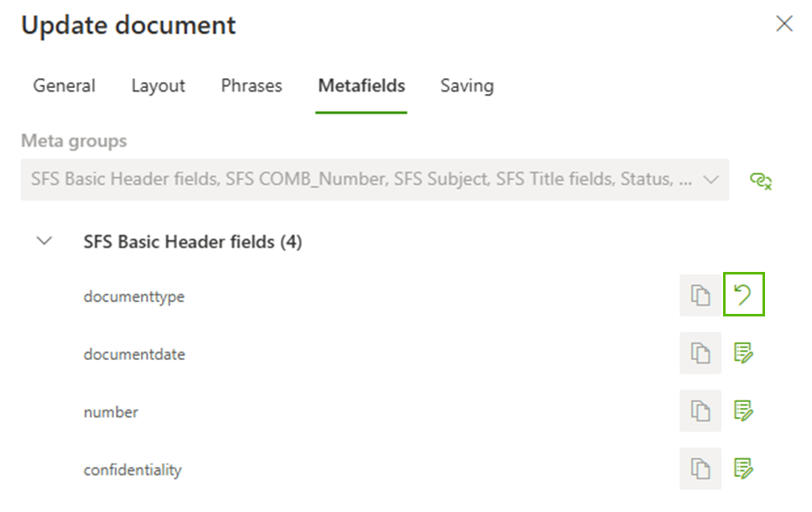
Task: Edit the confidentiality metafield
Action: coord(743,469)
